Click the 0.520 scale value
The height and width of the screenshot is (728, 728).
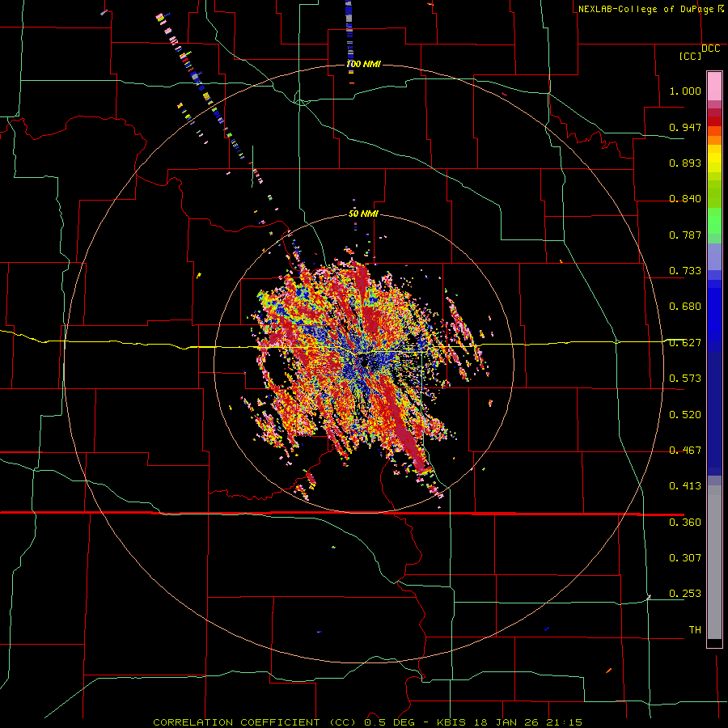coord(685,415)
